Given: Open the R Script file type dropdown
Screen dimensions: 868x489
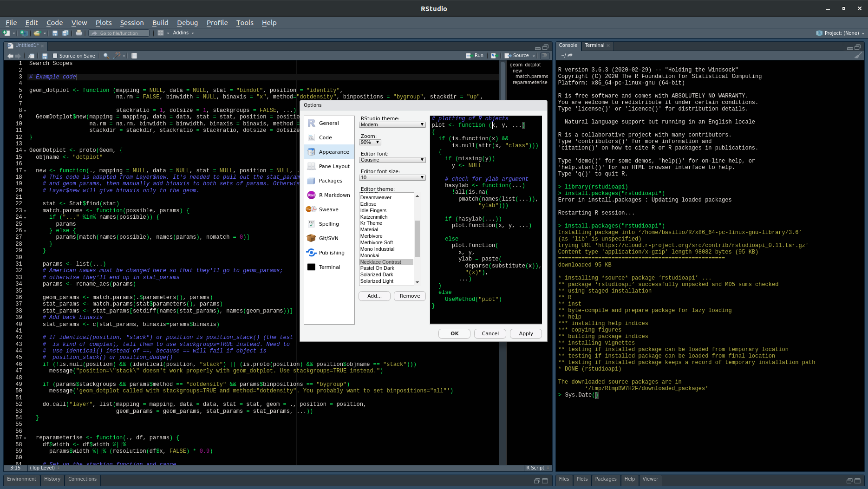Looking at the screenshot, I should coord(538,468).
